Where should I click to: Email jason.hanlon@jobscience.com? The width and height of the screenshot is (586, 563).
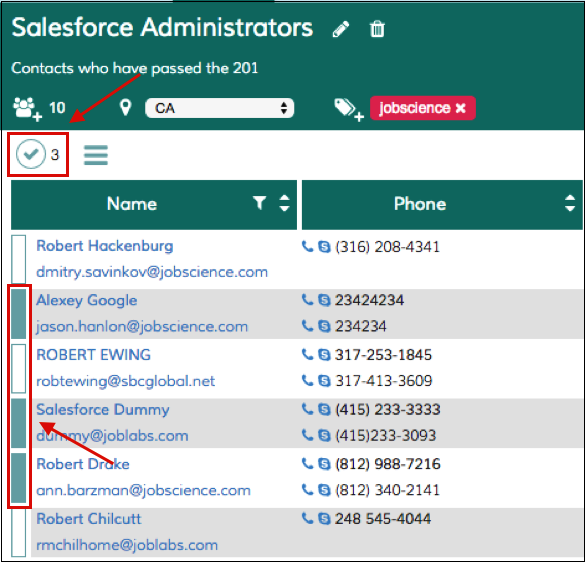(142, 327)
